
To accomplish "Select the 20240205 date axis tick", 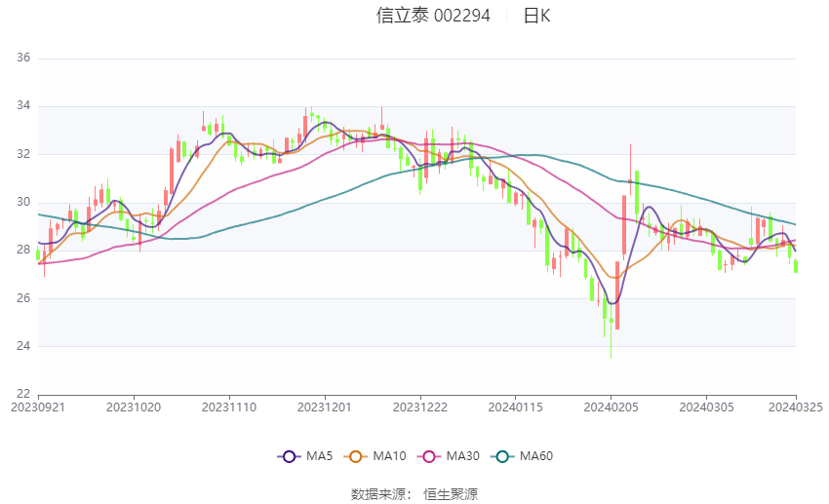I will click(x=611, y=407).
